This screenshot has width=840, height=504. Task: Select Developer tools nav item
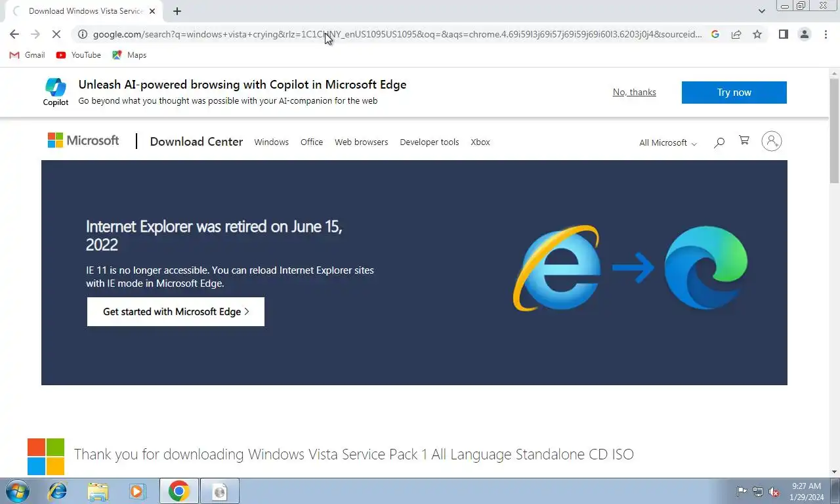click(x=429, y=142)
